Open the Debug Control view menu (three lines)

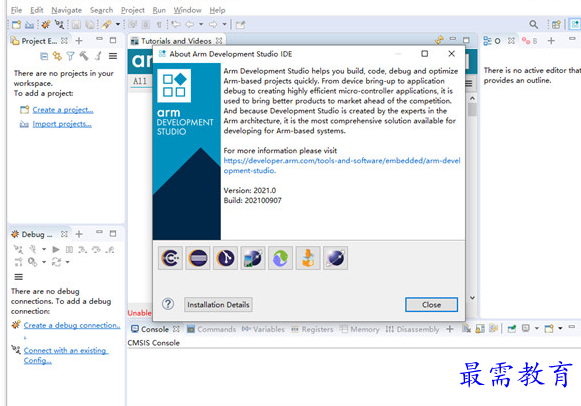[19, 277]
